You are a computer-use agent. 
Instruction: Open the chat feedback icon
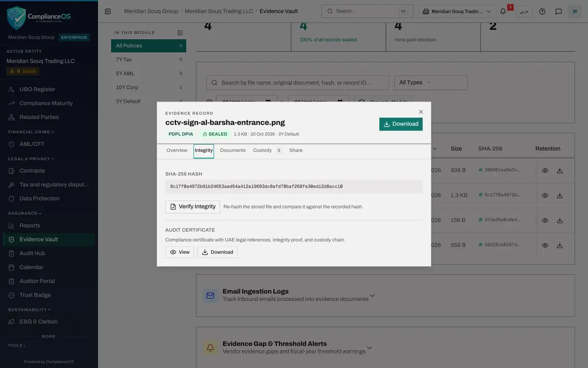[559, 11]
